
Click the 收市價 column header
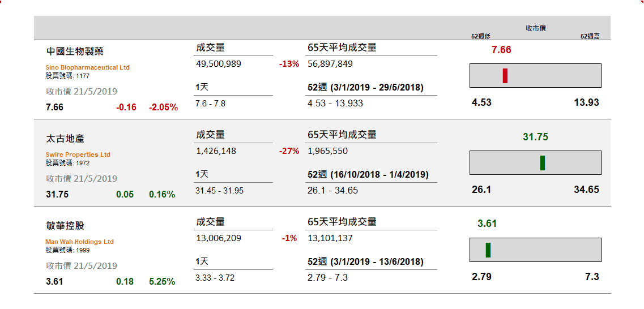coord(536,28)
